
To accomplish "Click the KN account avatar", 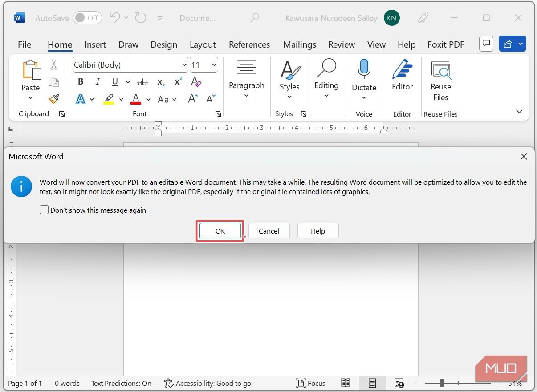I will coord(392,18).
